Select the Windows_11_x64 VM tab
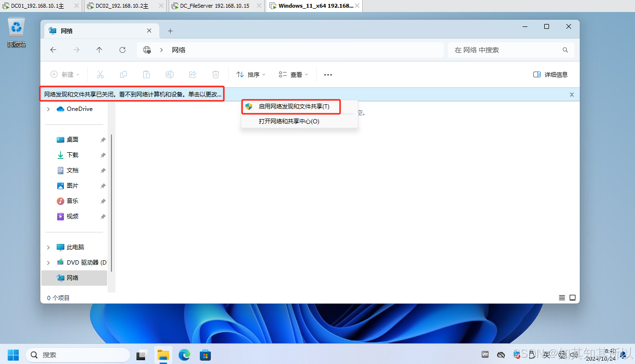The height and width of the screenshot is (364, 635). (315, 6)
